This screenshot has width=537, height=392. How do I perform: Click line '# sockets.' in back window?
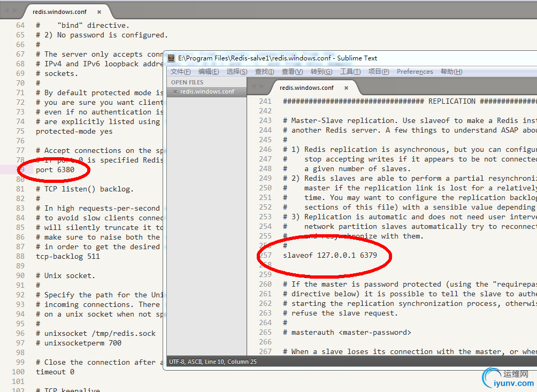coord(57,74)
